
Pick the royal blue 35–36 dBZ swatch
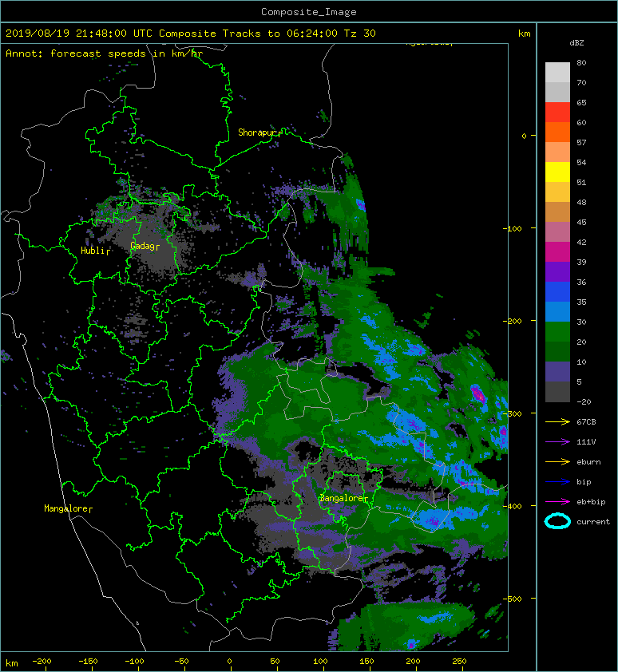(557, 291)
